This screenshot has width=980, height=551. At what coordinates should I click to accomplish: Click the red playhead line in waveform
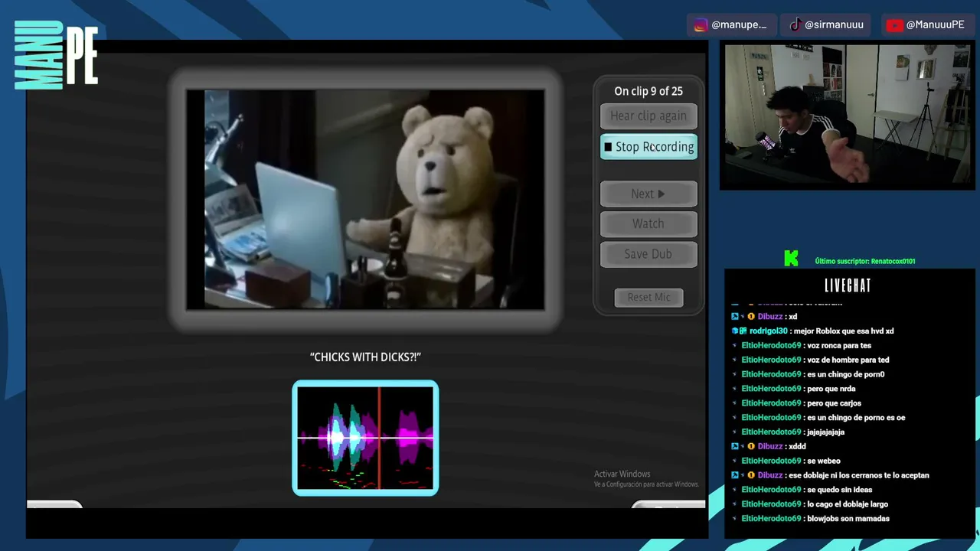[x=379, y=438]
